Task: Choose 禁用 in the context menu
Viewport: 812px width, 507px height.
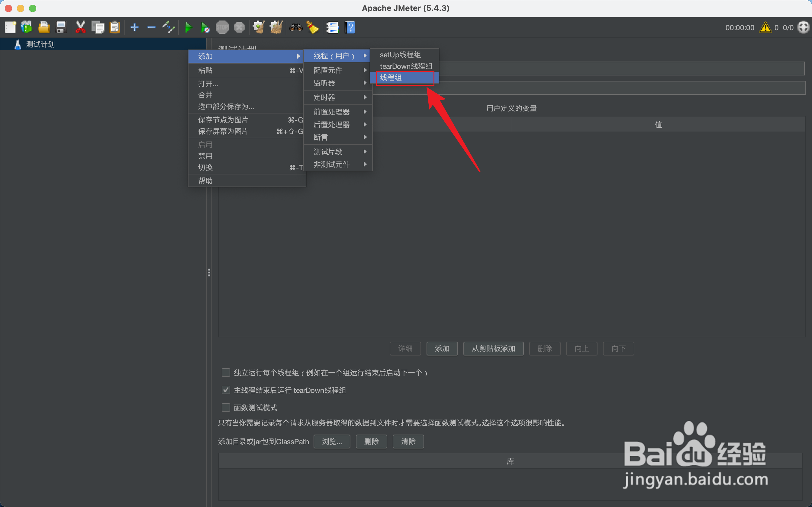Action: [205, 156]
